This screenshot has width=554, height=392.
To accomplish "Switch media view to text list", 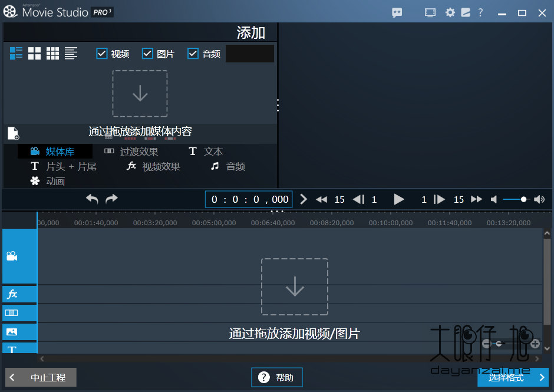I will pyautogui.click(x=71, y=54).
